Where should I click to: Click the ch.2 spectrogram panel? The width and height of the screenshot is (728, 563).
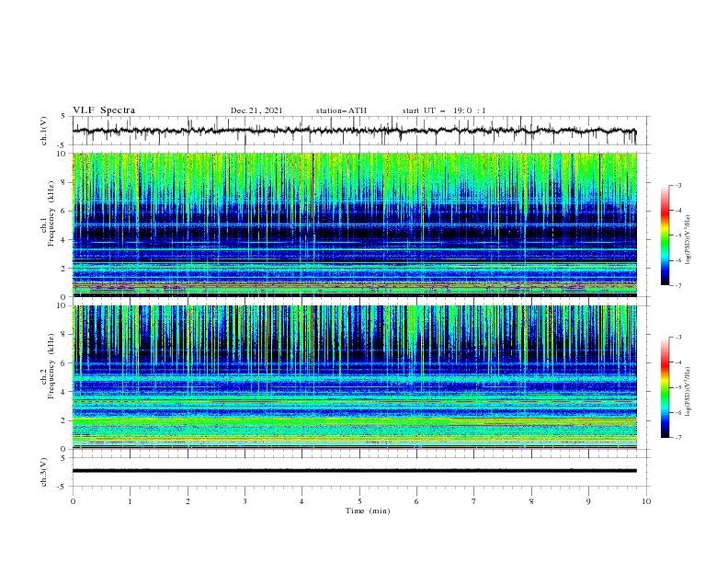[355, 377]
